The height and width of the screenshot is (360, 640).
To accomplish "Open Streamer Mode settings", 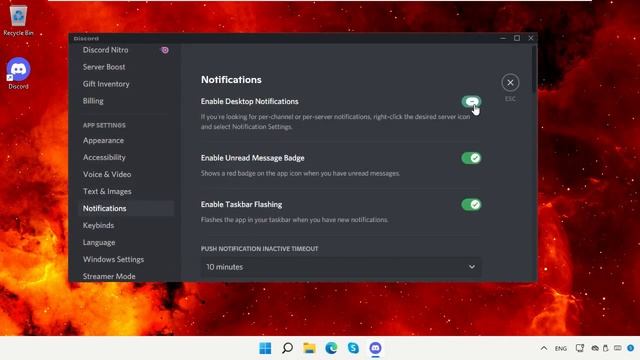I will 109,276.
